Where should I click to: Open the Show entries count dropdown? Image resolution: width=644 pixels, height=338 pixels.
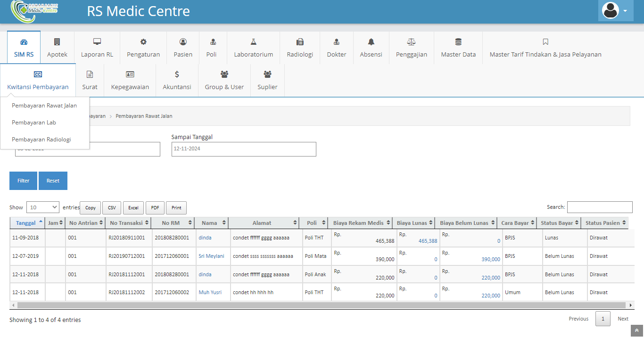(43, 207)
